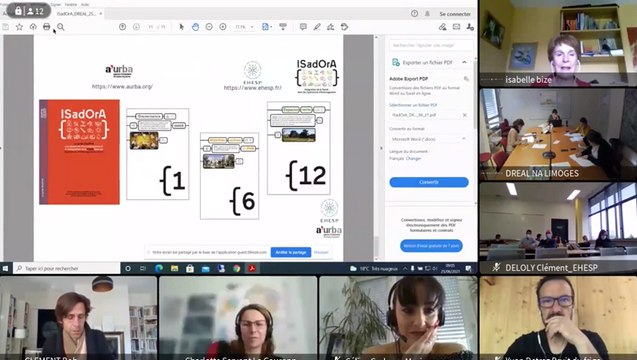Go to next page with down arrow
The height and width of the screenshot is (360, 637).
click(x=136, y=27)
